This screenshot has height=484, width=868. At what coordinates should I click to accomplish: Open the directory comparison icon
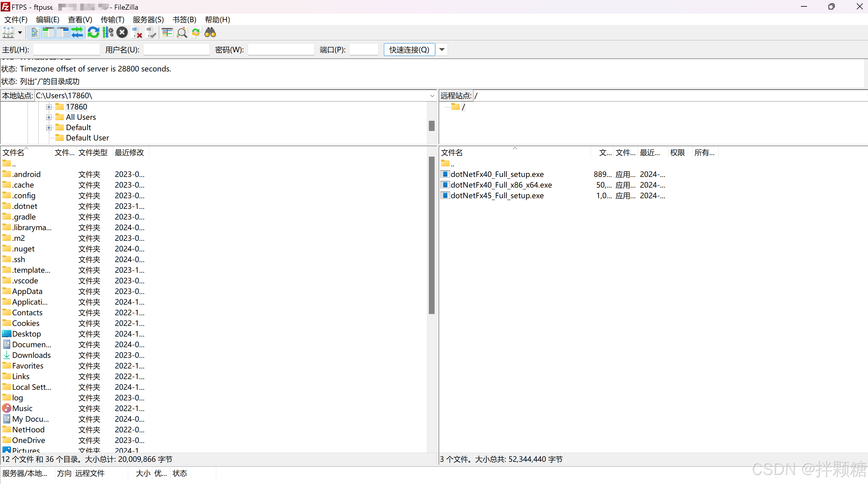click(167, 33)
